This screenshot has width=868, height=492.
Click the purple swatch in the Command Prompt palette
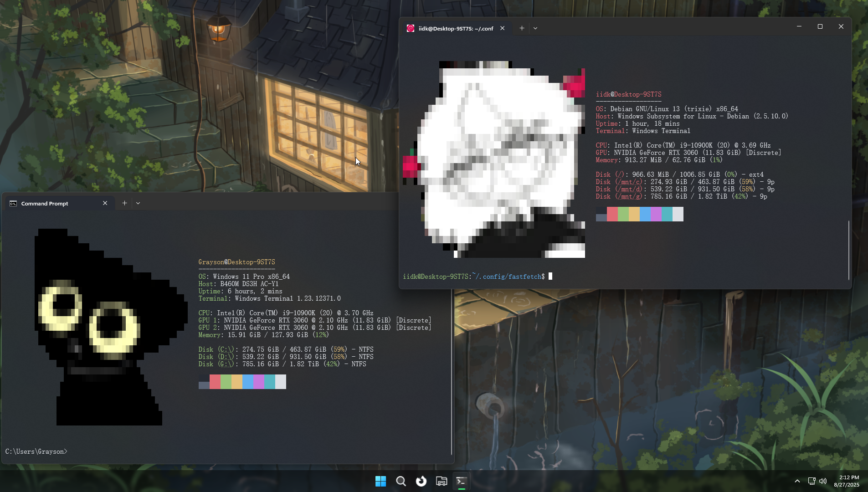click(259, 382)
